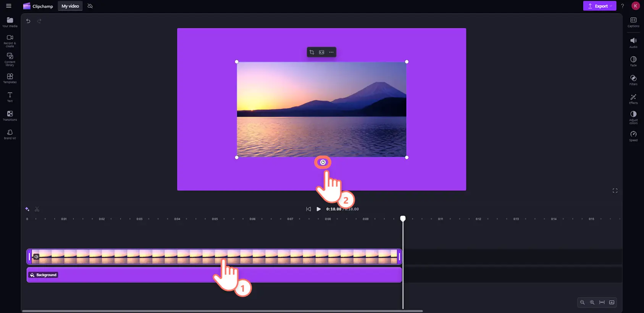Select the crop icon in floating toolbar
Image resolution: width=644 pixels, height=313 pixels.
[312, 52]
